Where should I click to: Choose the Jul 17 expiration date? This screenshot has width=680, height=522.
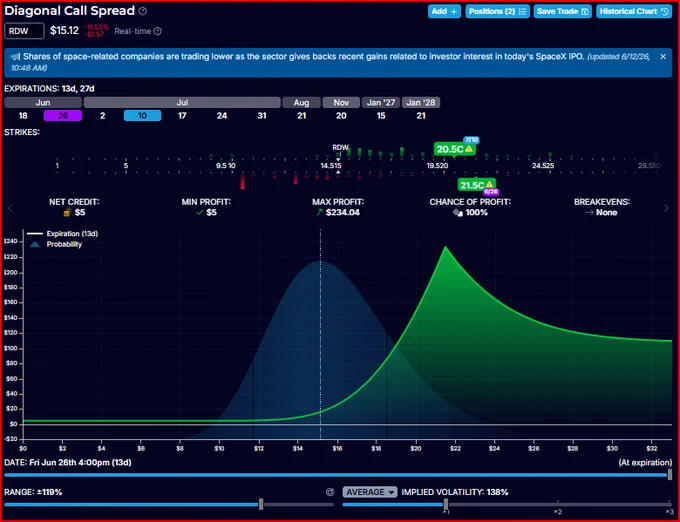click(182, 116)
